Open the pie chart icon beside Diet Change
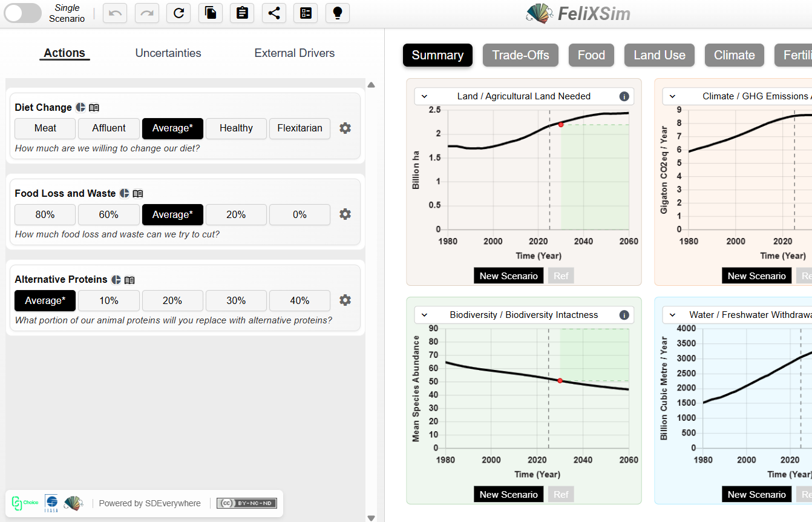 [x=80, y=107]
